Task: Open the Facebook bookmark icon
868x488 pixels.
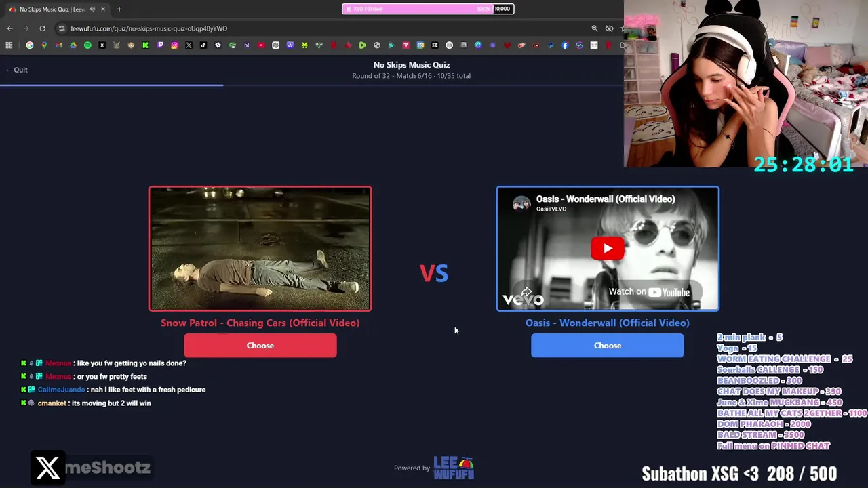Action: (565, 45)
